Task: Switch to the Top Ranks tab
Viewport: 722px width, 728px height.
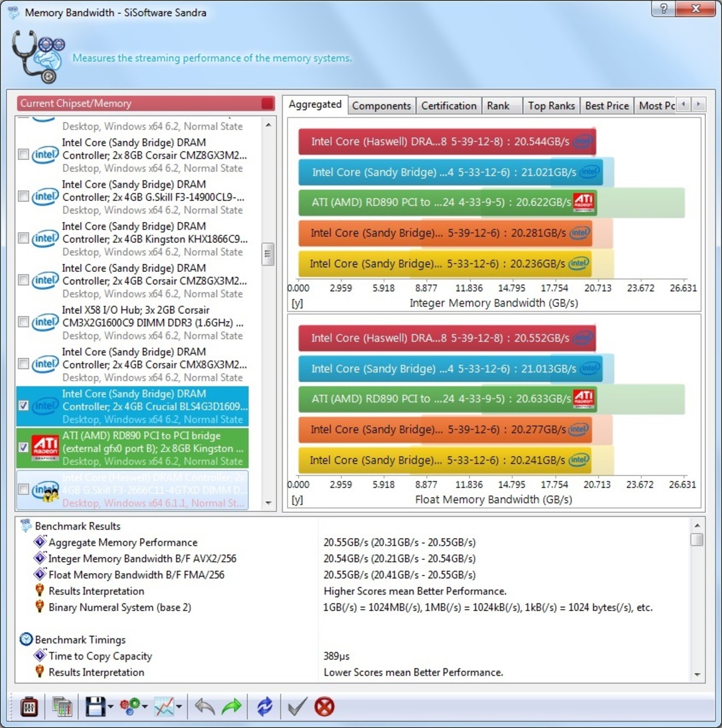Action: click(x=551, y=106)
